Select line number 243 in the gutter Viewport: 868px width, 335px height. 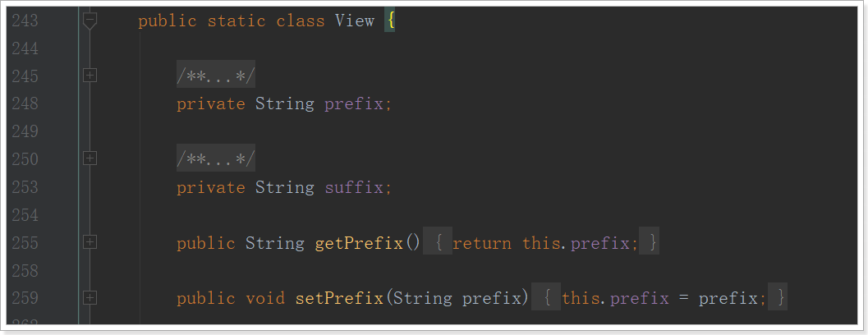(25, 21)
